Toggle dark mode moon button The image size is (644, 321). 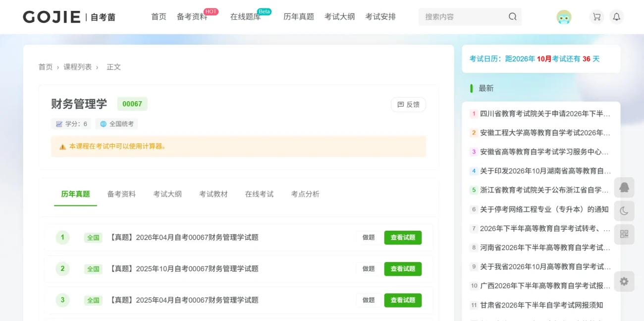click(x=624, y=211)
